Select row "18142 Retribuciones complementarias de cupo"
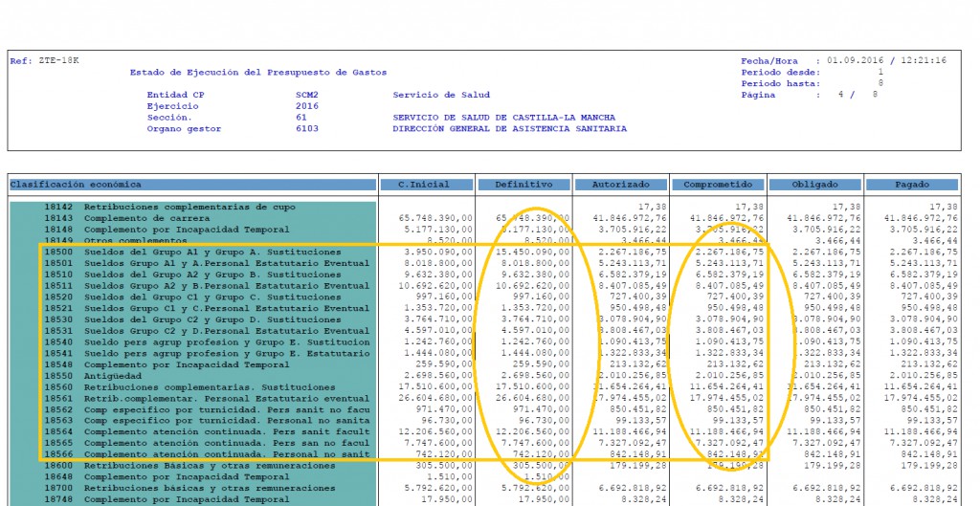980x506 pixels. (x=485, y=207)
